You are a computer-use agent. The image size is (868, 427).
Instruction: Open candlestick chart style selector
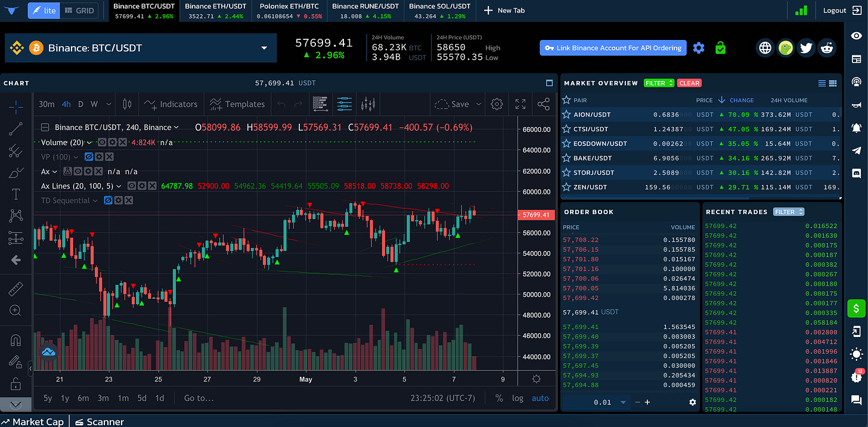127,104
